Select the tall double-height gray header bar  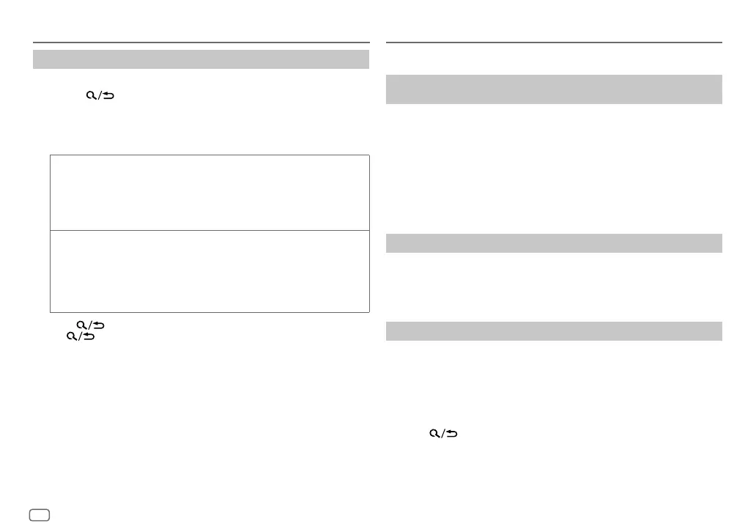553,89
